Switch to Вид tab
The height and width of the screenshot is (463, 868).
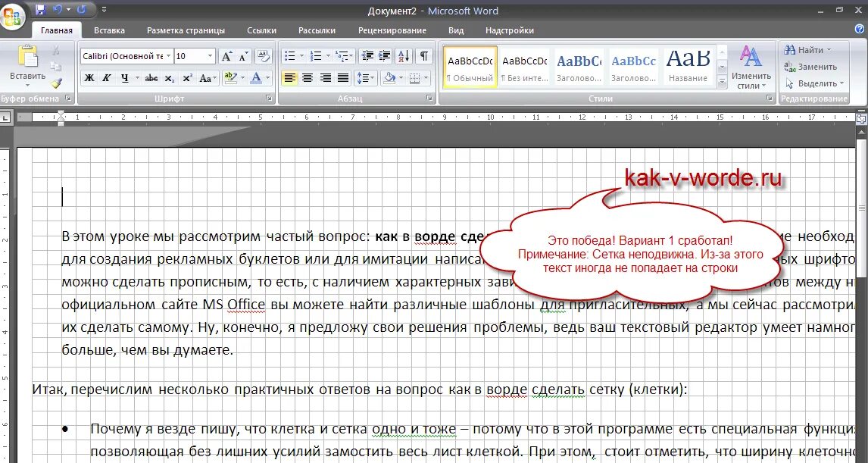(x=456, y=30)
